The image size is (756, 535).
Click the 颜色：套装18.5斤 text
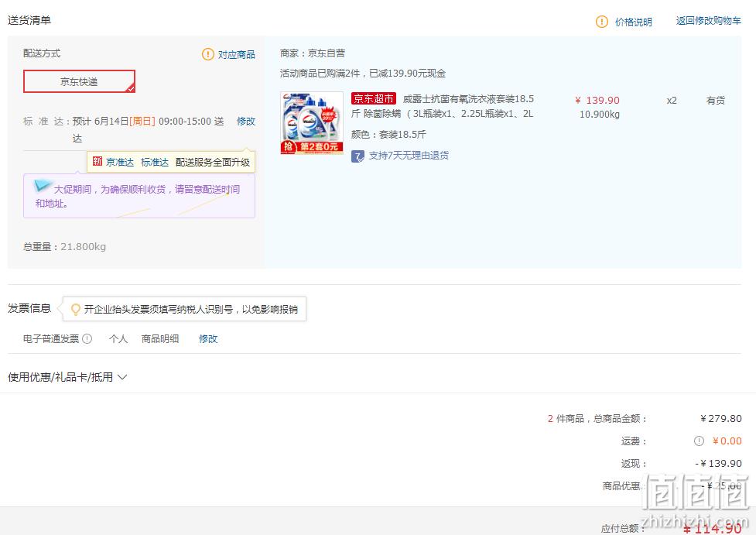click(x=388, y=134)
